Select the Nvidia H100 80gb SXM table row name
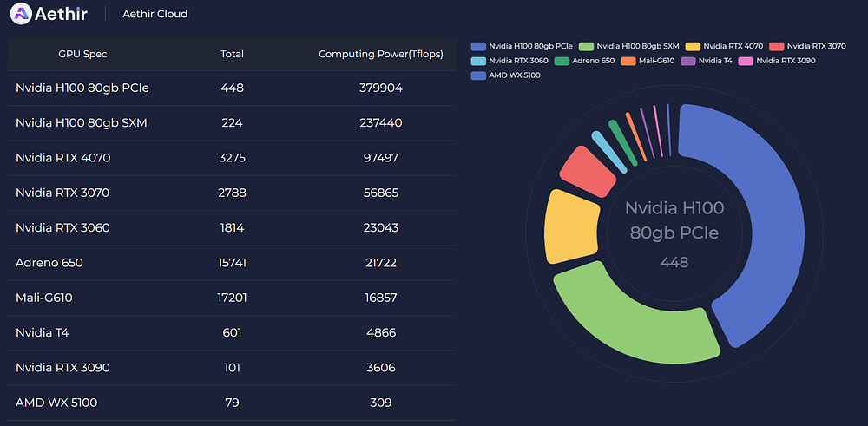 [x=82, y=123]
